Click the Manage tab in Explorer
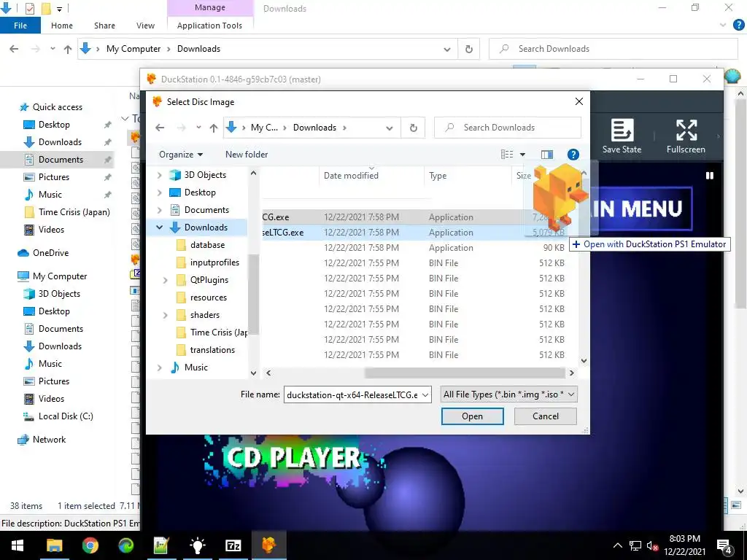Screen dimensions: 747x560 [x=210, y=7]
